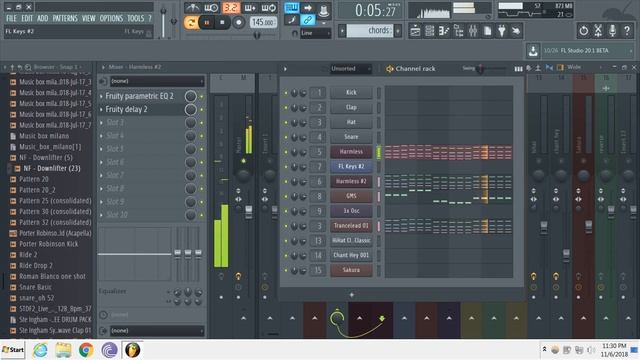
Task: Mute the Harmless channel green light
Action: tap(286, 152)
